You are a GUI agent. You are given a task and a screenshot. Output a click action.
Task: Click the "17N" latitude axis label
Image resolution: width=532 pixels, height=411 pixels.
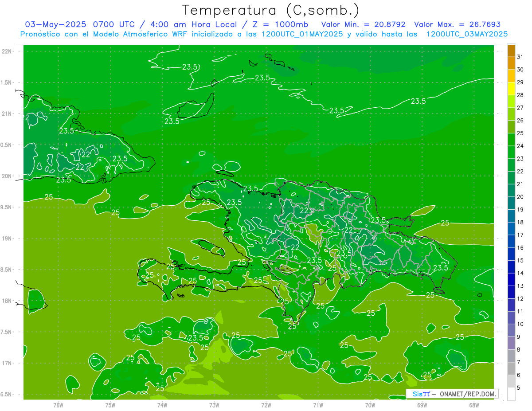click(7, 363)
